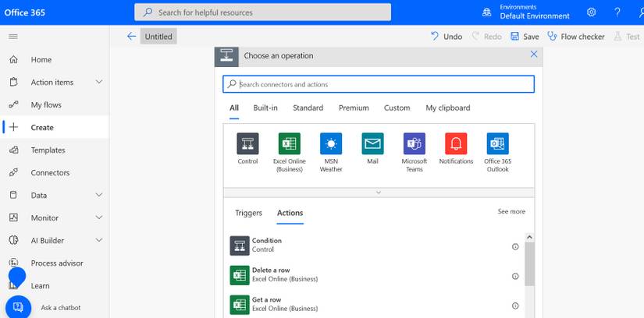Expand the Data section chevron

pyautogui.click(x=99, y=195)
